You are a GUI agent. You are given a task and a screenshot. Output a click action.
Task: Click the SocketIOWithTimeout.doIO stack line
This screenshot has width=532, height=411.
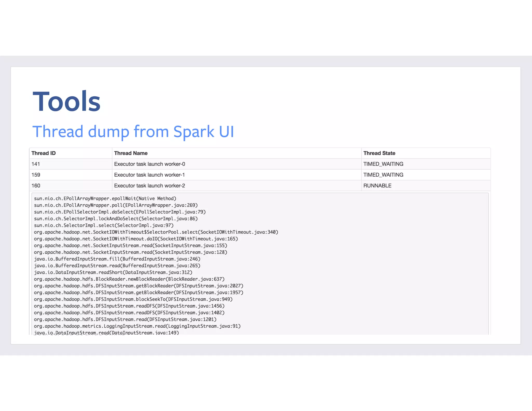pos(136,239)
